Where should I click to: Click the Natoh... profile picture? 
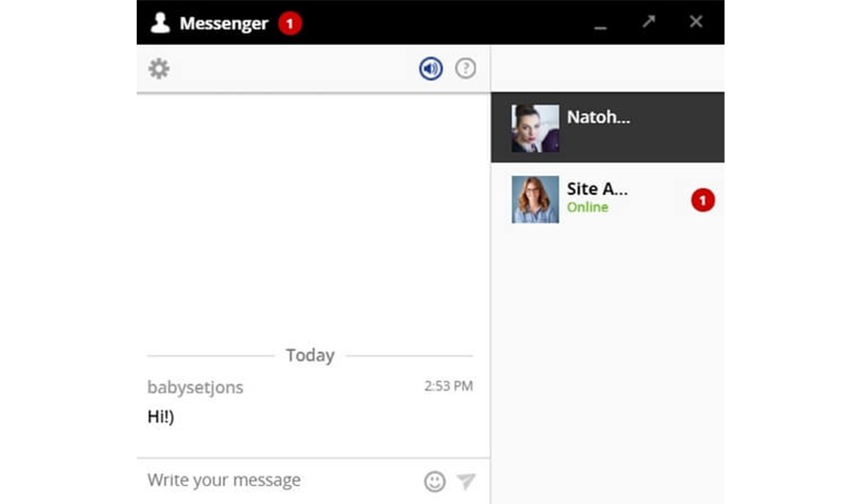[535, 128]
